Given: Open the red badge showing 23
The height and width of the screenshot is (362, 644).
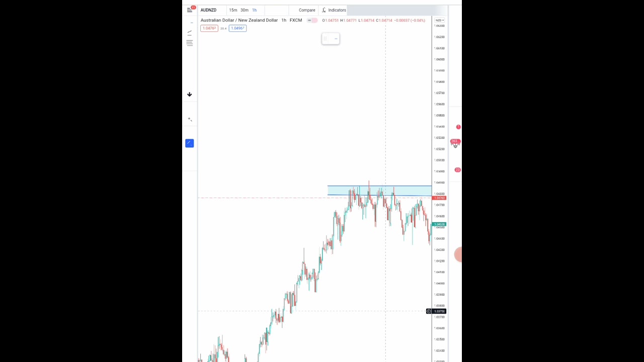Looking at the screenshot, I should [x=457, y=170].
